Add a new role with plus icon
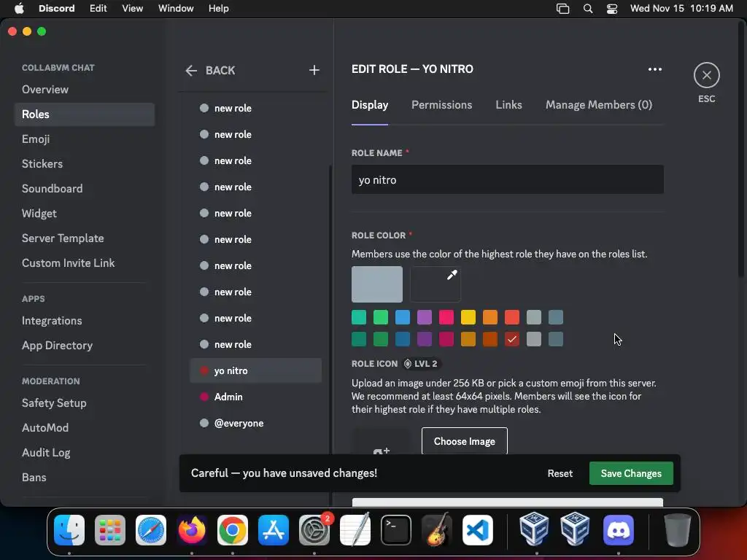Image resolution: width=747 pixels, height=560 pixels. click(x=314, y=71)
